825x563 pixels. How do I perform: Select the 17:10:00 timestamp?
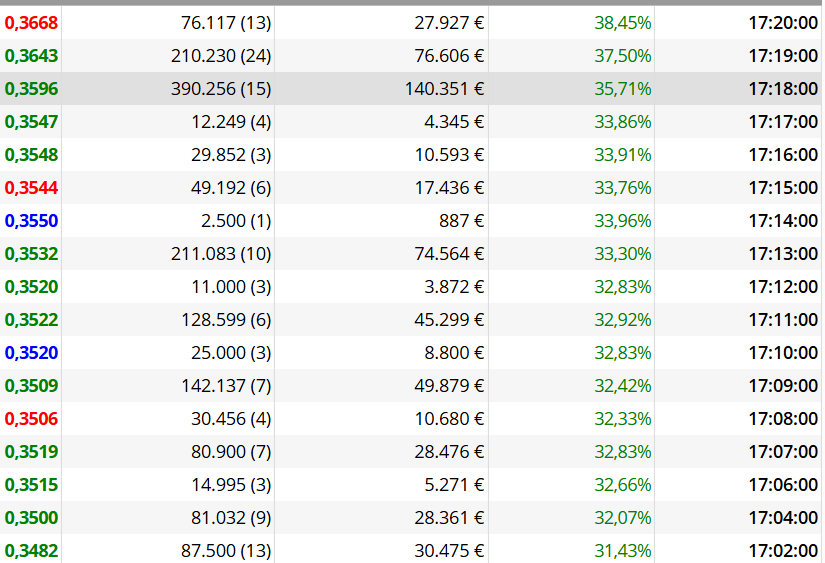click(783, 353)
